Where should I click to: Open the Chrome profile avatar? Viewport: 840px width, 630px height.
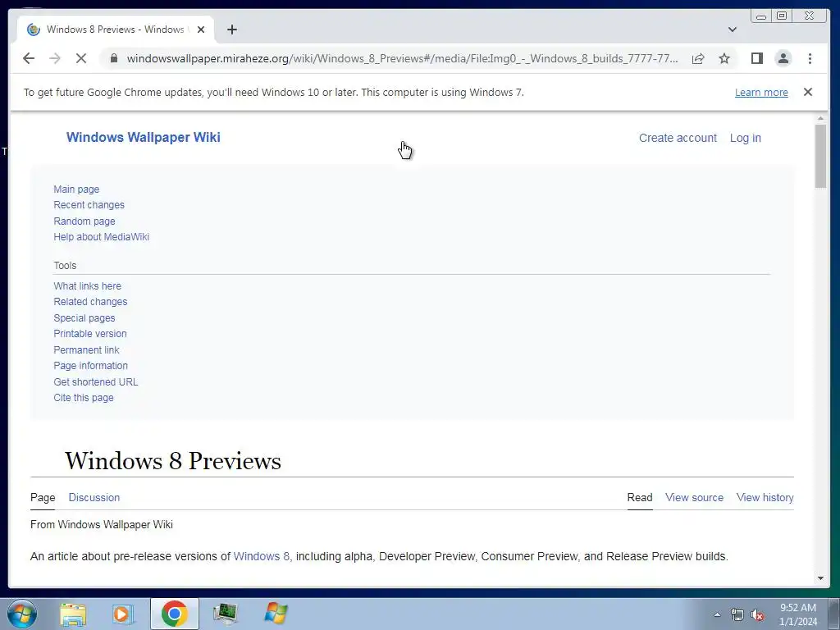783,58
